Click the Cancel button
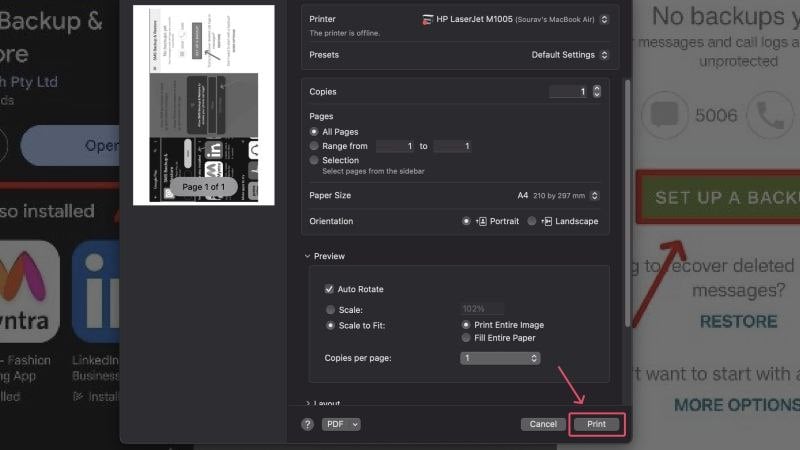The width and height of the screenshot is (800, 450). [543, 424]
